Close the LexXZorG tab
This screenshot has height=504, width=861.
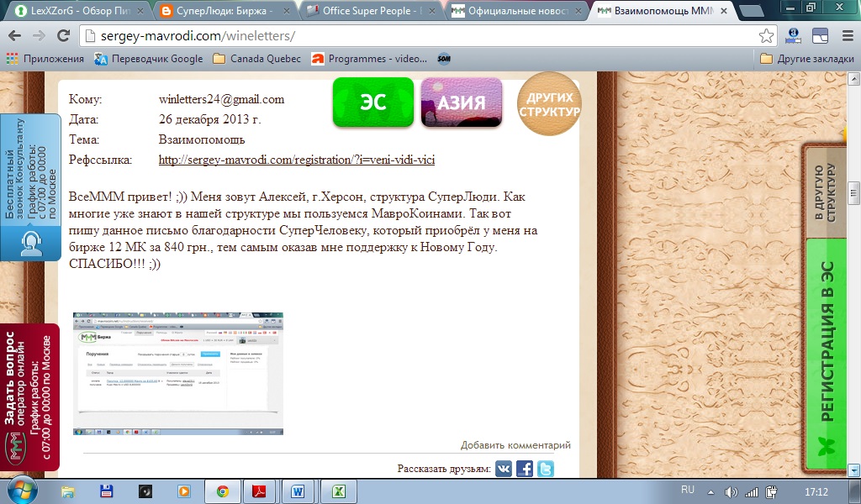[x=140, y=11]
